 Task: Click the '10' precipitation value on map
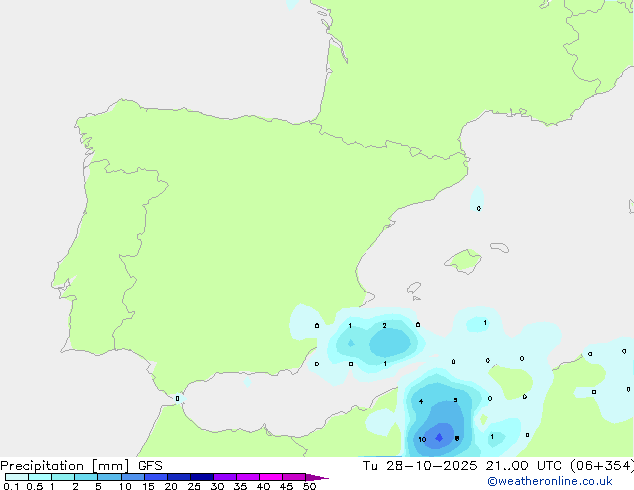(422, 439)
